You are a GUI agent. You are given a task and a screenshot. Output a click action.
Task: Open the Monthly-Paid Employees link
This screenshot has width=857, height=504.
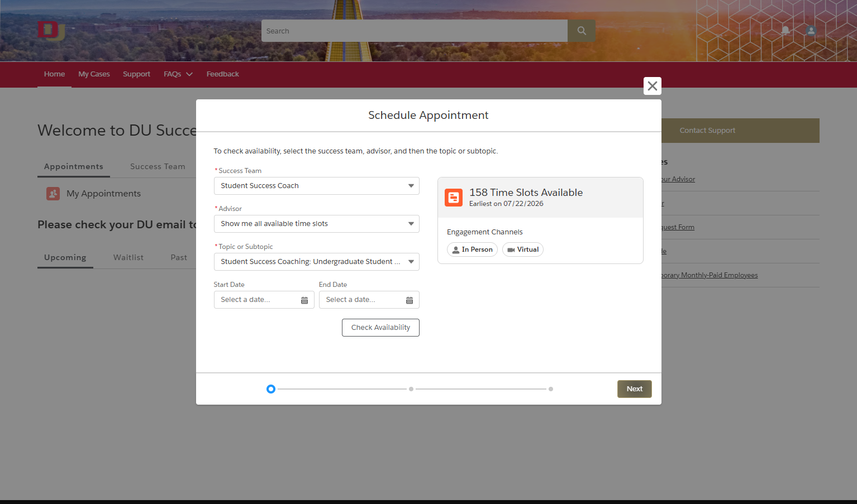click(x=710, y=275)
